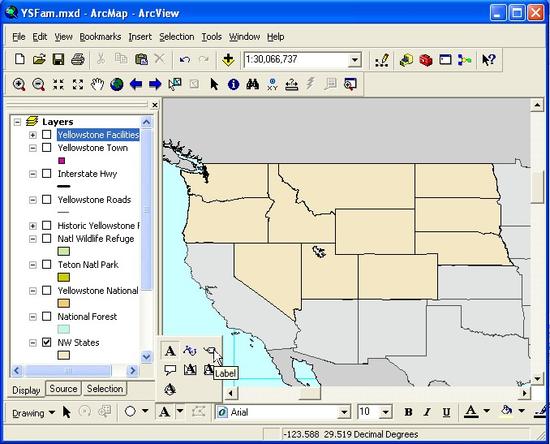Click the What's This help icon
Screen dimensions: 550x444
point(488,60)
